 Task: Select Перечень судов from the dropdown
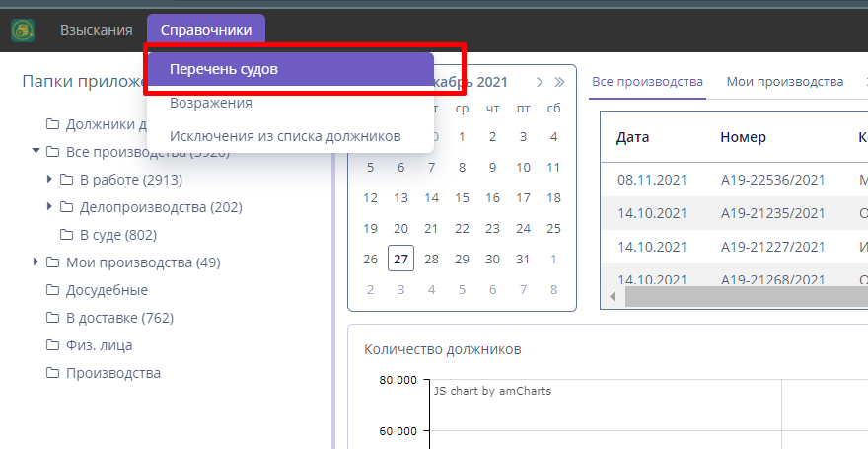223,70
